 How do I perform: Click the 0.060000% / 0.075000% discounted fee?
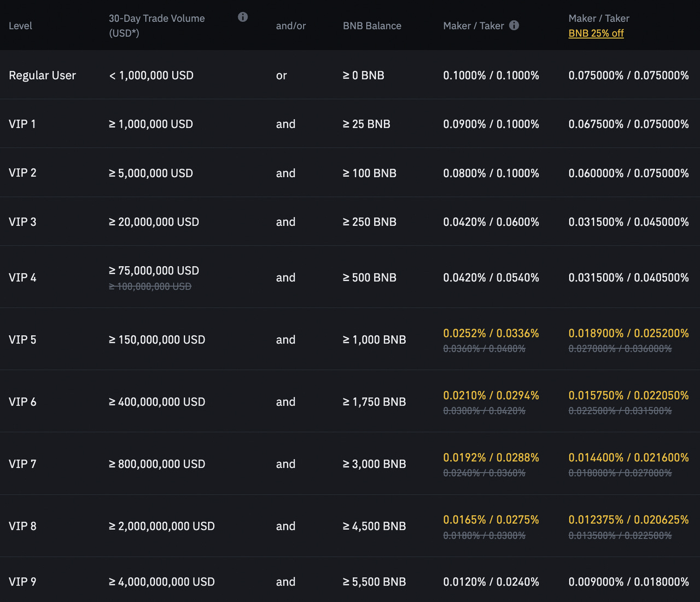(x=629, y=173)
